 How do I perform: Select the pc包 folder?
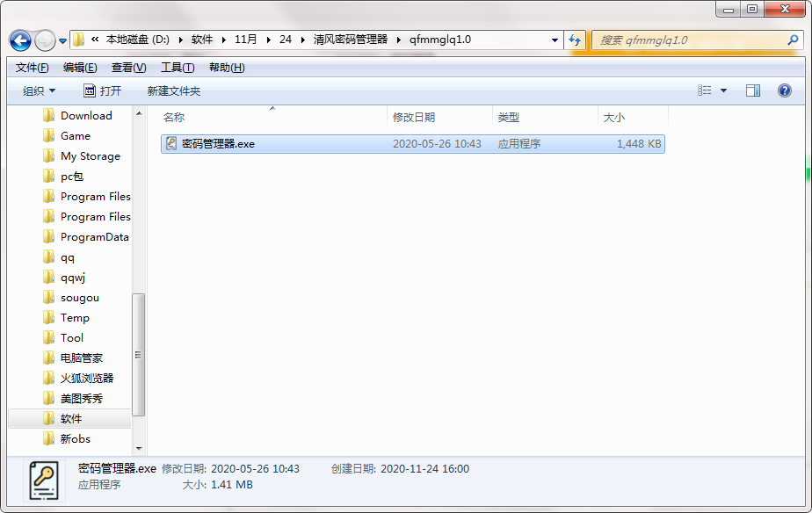(x=72, y=176)
